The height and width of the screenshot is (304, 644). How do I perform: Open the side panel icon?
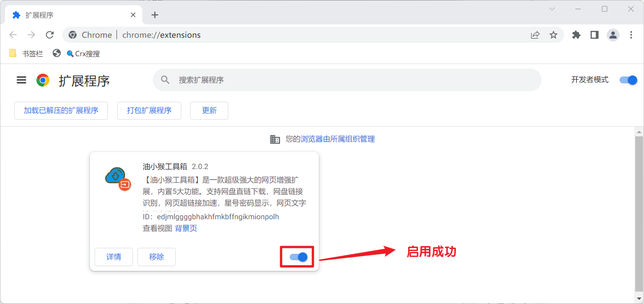[x=594, y=35]
